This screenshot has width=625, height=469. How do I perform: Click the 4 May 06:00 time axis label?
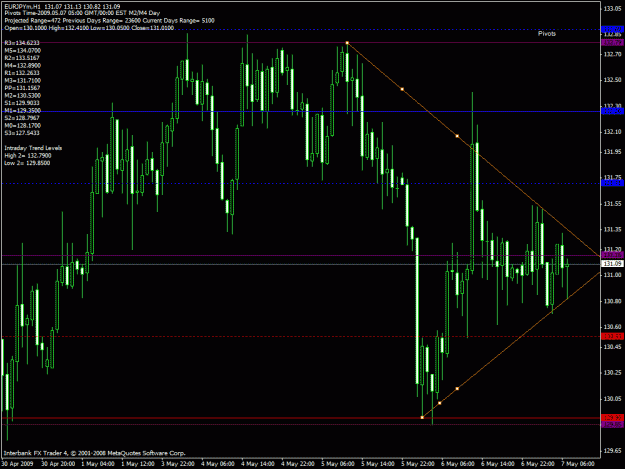(218, 464)
